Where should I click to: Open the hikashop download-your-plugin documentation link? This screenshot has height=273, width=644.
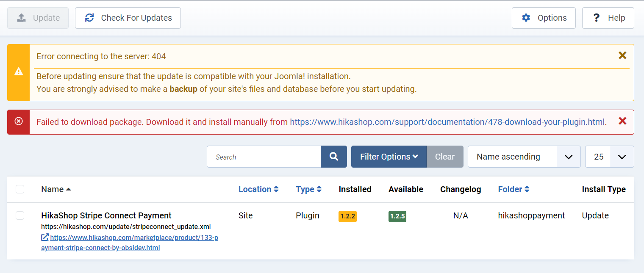[x=448, y=122]
